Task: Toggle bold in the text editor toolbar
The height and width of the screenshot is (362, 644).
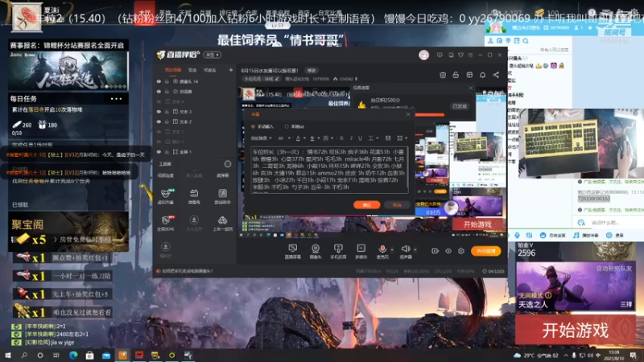Action: click(x=341, y=138)
